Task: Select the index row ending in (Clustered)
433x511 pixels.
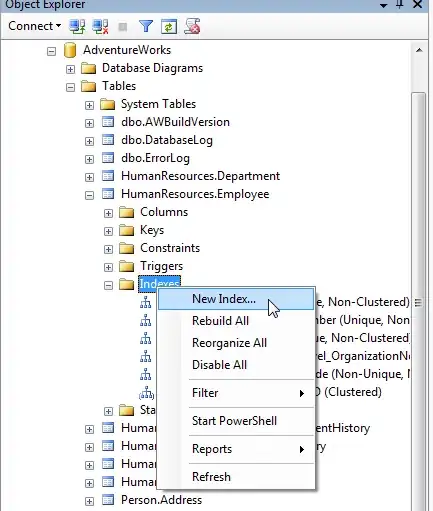Action: pos(349,392)
